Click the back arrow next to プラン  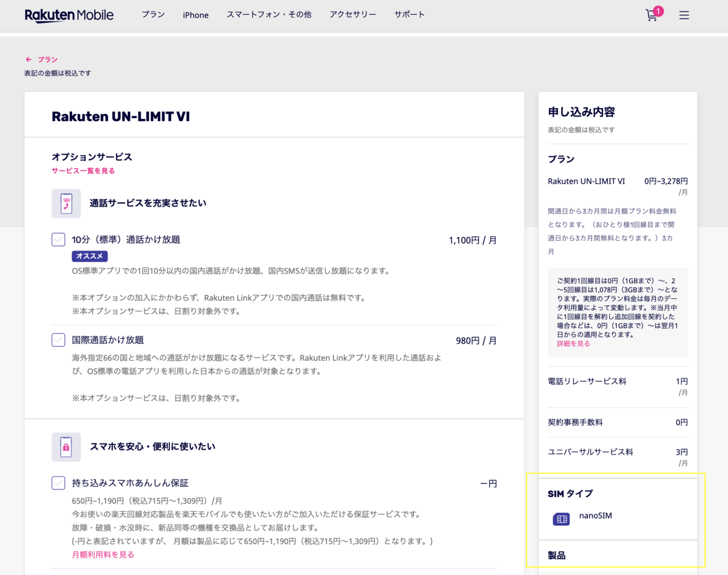(x=28, y=59)
